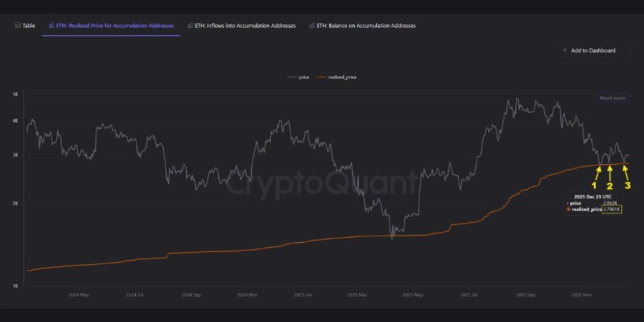
Task: Select ETH: Balance on Accumulation Addresses tab
Action: click(366, 26)
